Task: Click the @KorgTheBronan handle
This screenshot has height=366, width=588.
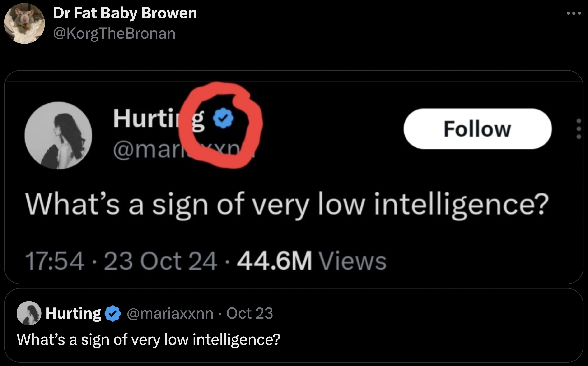Action: (x=114, y=33)
